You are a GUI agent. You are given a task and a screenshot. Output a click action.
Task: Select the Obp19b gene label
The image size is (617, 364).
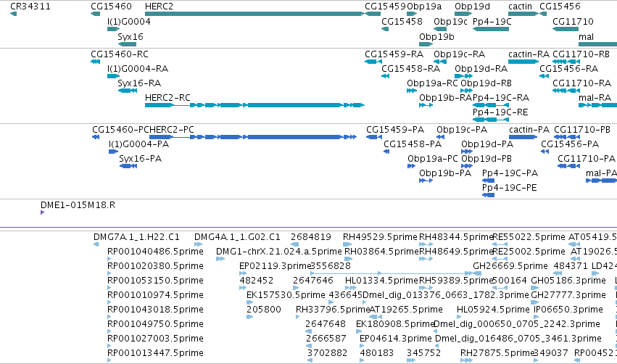point(436,36)
